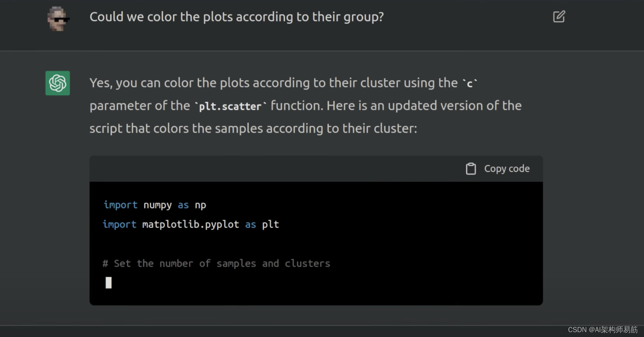The height and width of the screenshot is (337, 644).
Task: Click the green ChatGPT logo avatar
Action: (58, 83)
